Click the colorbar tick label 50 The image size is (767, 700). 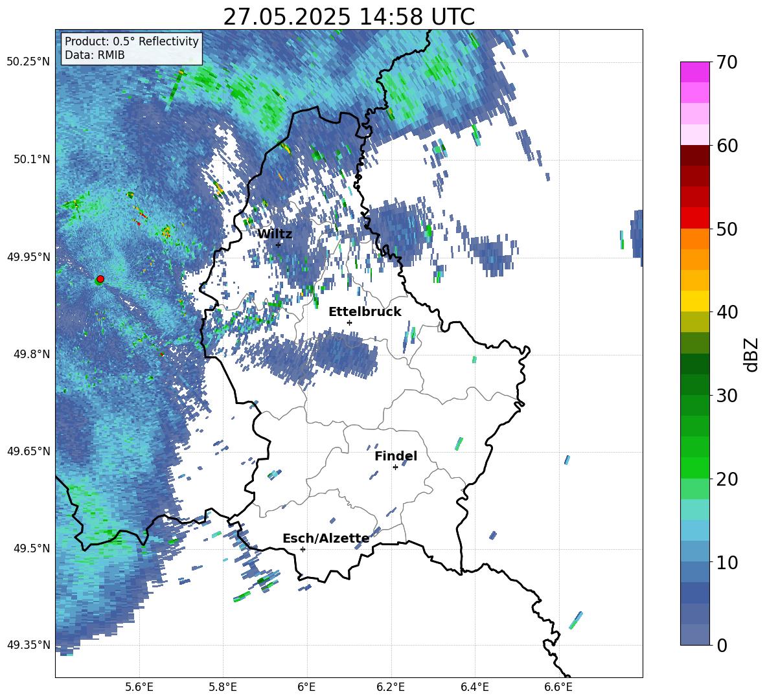[x=727, y=229]
